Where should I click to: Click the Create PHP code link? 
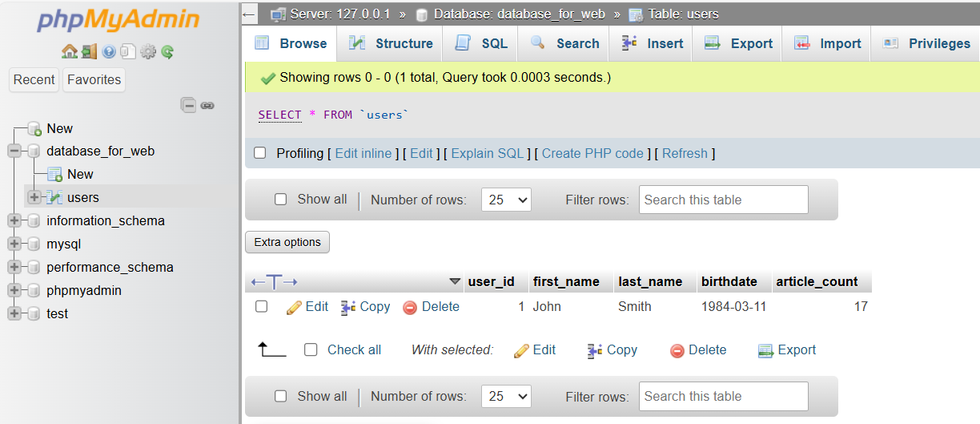click(x=592, y=153)
